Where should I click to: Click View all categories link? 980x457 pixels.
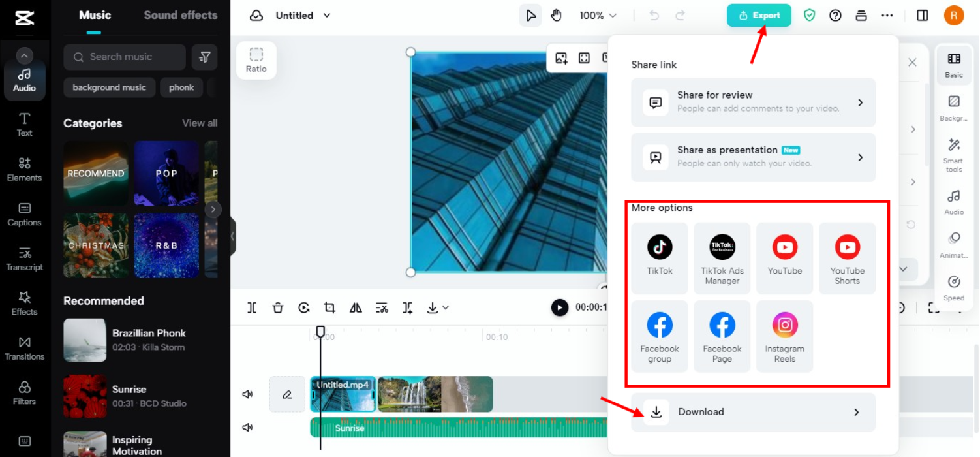[200, 123]
